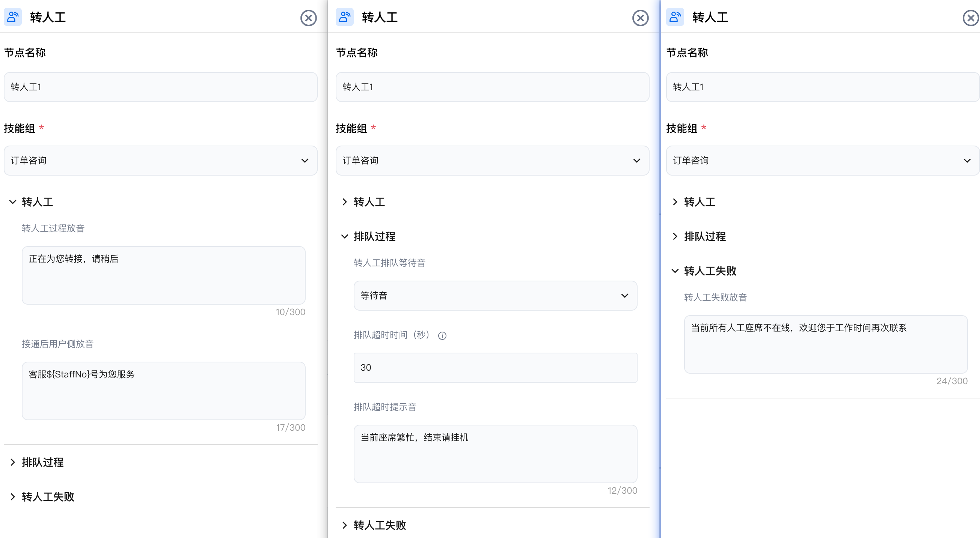Expand the 转人工 section in the middle panel
This screenshot has height=538, width=980.
pos(364,202)
